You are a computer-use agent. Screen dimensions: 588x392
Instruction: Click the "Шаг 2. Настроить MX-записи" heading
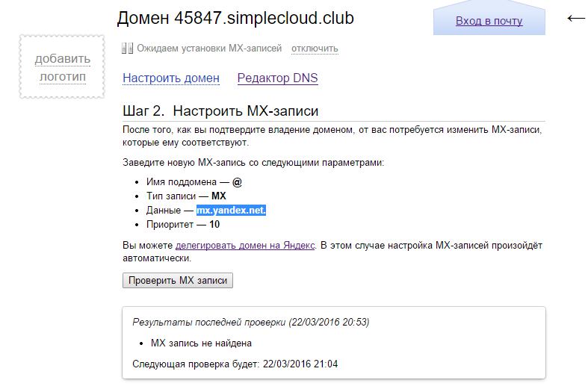[220, 111]
